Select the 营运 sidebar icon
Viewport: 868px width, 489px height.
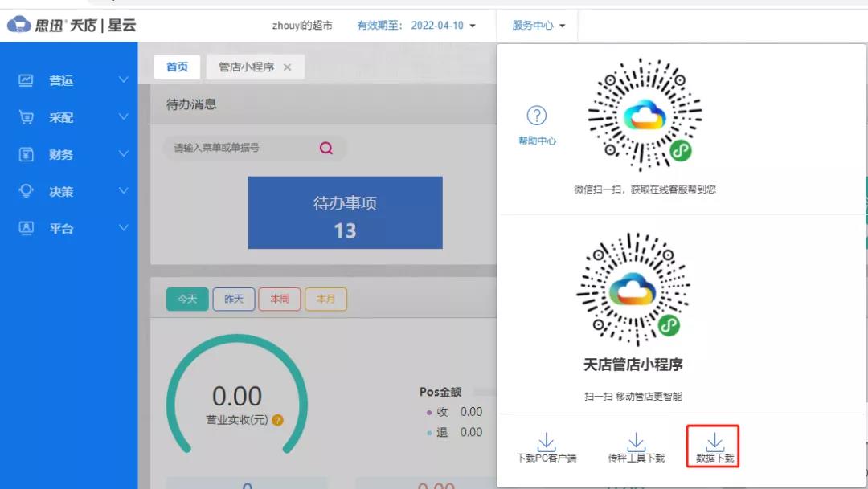click(x=27, y=80)
